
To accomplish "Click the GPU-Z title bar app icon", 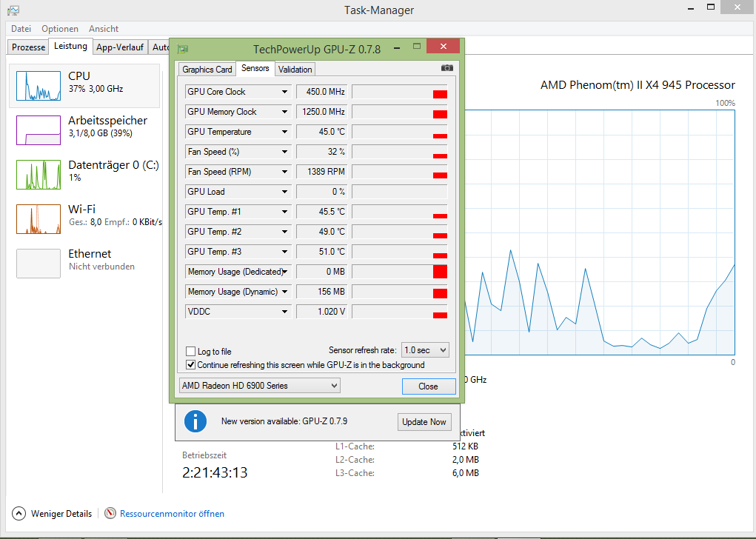I will 183,49.
